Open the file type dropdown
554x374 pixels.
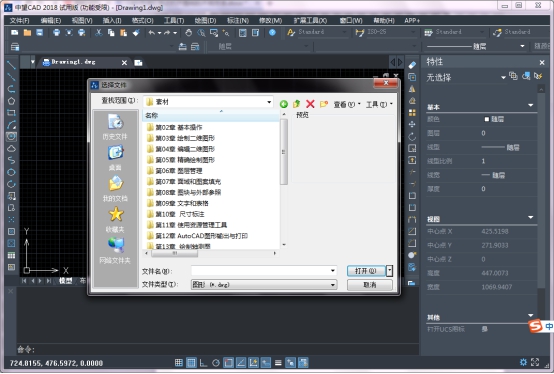pos(333,285)
